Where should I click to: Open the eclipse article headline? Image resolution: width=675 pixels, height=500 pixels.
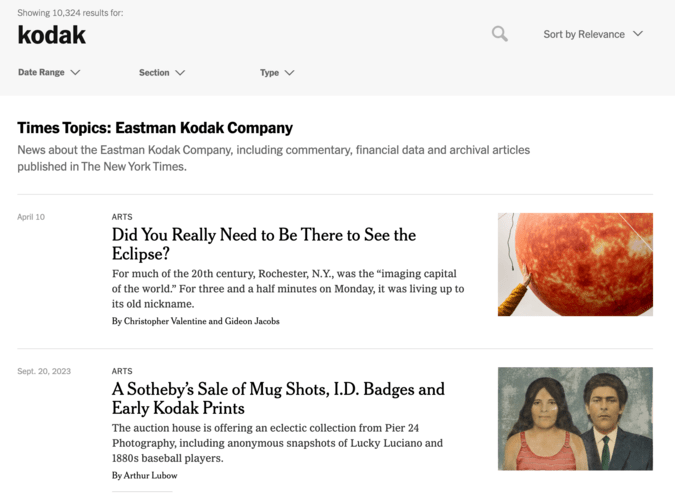point(263,244)
